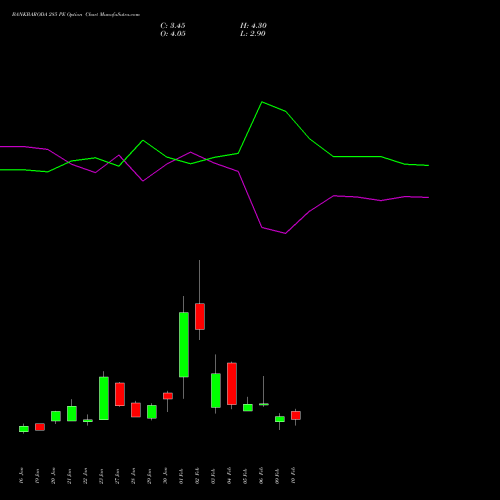This screenshot has width=500, height=500.
Task: Select the thin doji candle for 22 Jan
Action: 88,421
